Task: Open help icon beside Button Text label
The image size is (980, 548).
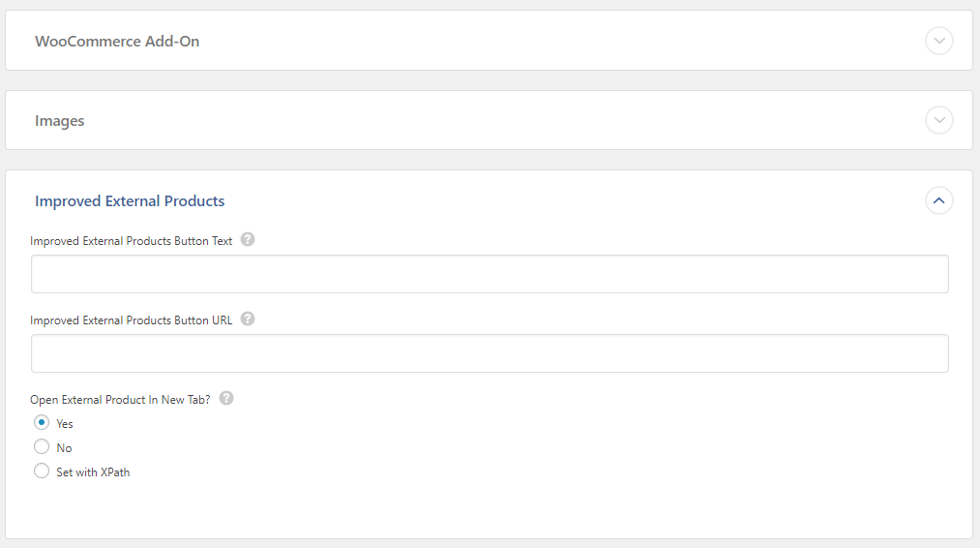Action: pyautogui.click(x=248, y=239)
